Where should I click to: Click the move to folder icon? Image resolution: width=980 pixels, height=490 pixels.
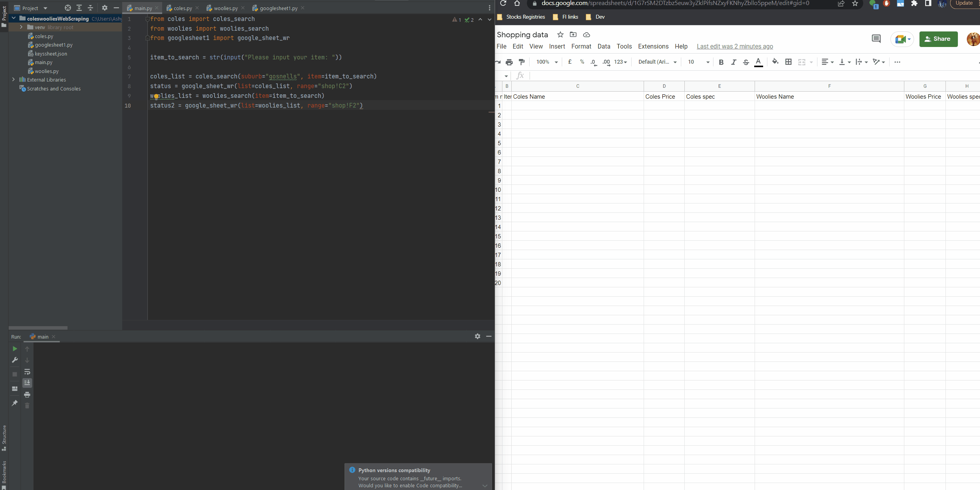click(x=573, y=35)
